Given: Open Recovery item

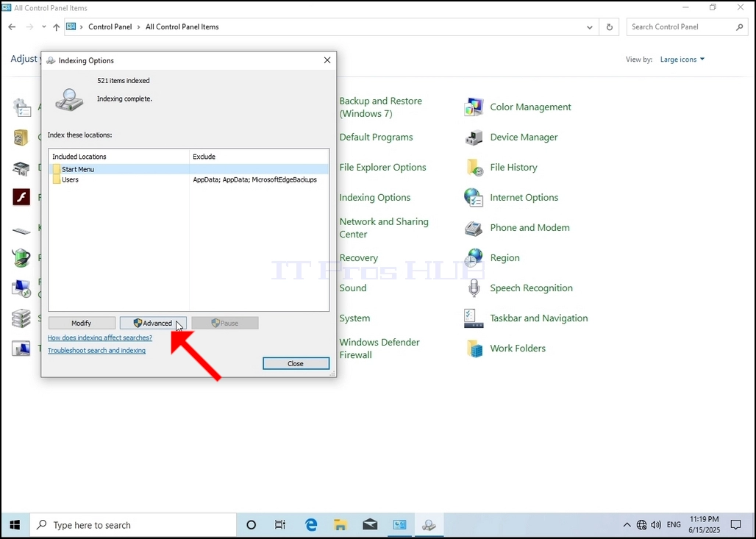Looking at the screenshot, I should [x=359, y=258].
